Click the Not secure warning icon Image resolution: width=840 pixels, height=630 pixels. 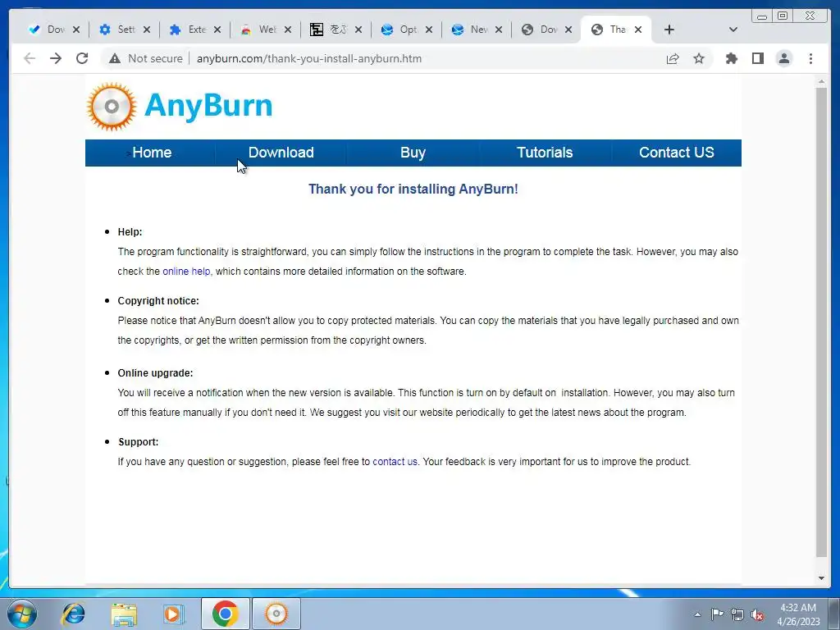click(x=115, y=58)
